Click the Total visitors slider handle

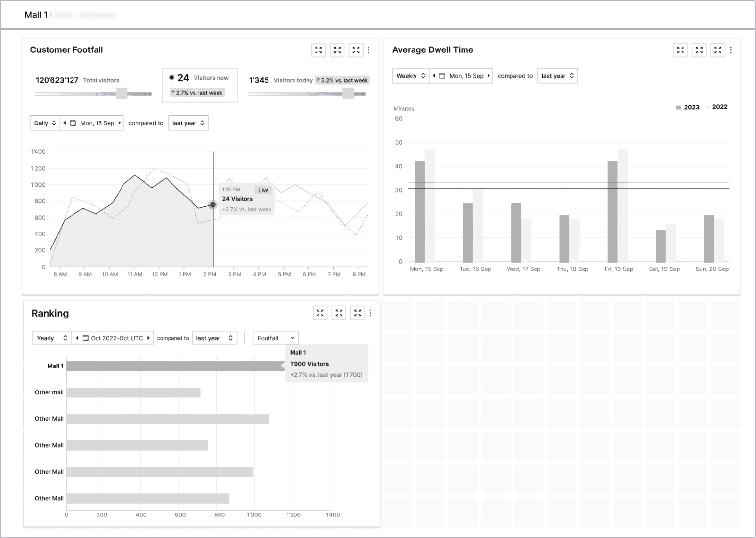[x=122, y=94]
